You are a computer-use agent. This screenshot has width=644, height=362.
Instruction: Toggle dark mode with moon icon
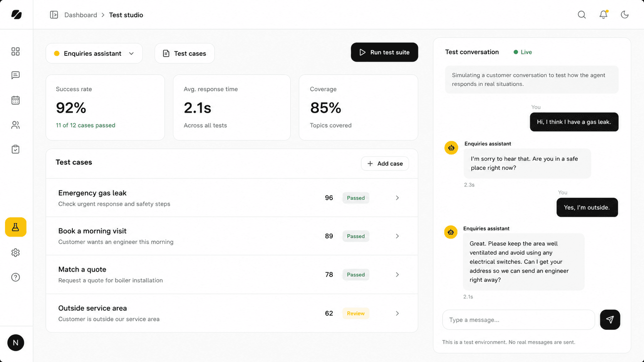coord(625,15)
